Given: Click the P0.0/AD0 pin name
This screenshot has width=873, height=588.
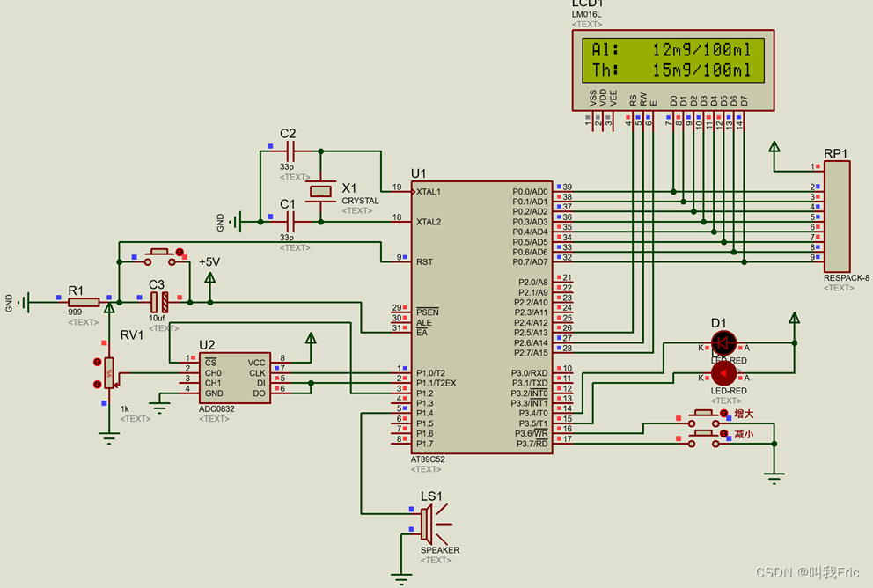Looking at the screenshot, I should pyautogui.click(x=530, y=192).
